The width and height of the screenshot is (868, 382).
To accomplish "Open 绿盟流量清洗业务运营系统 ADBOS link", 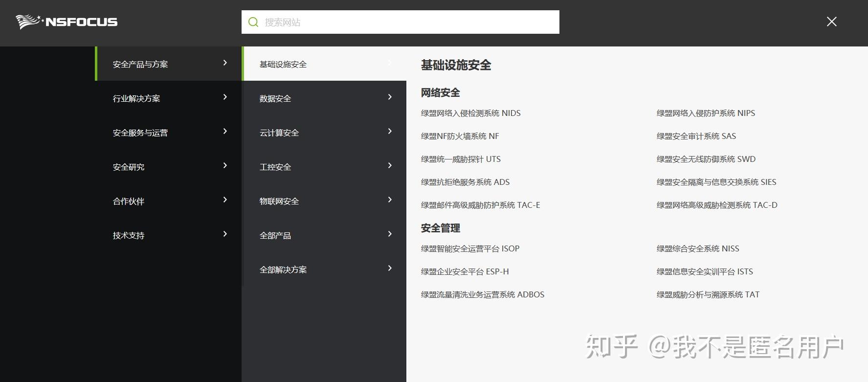I will (x=483, y=294).
